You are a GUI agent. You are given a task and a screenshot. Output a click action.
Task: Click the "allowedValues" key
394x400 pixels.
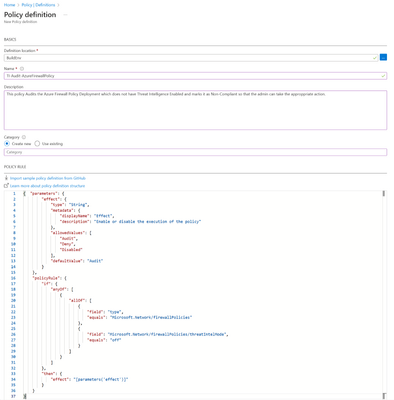[68, 233]
